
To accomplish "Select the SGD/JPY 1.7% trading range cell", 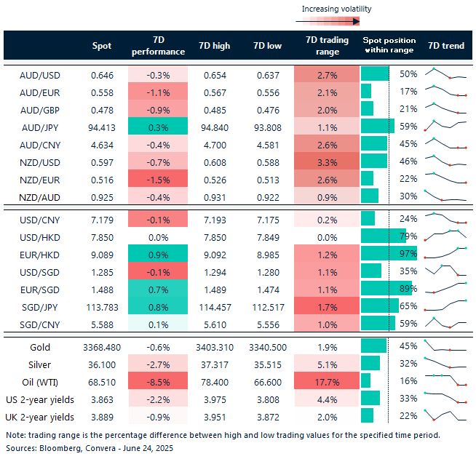I will pyautogui.click(x=327, y=306).
